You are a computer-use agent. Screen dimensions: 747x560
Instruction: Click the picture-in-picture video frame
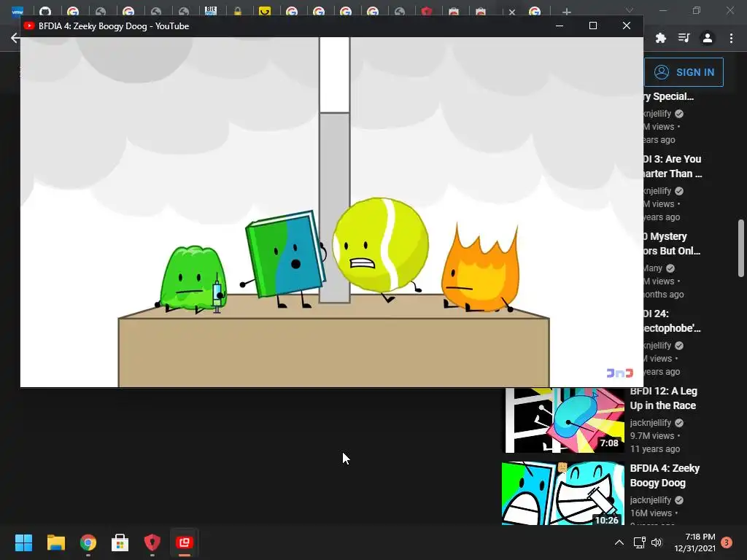(x=332, y=212)
